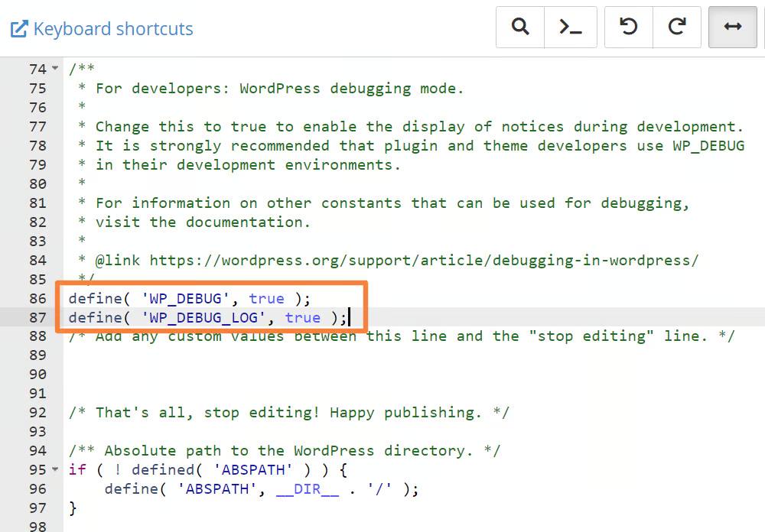Collapse the if block at line 95
The width and height of the screenshot is (765, 532).
click(55, 469)
